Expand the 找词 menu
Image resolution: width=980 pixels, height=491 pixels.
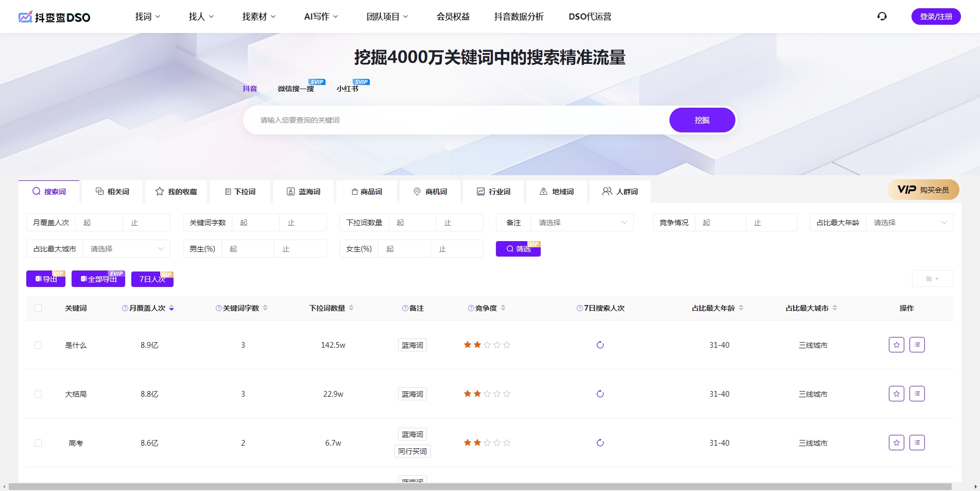[148, 16]
